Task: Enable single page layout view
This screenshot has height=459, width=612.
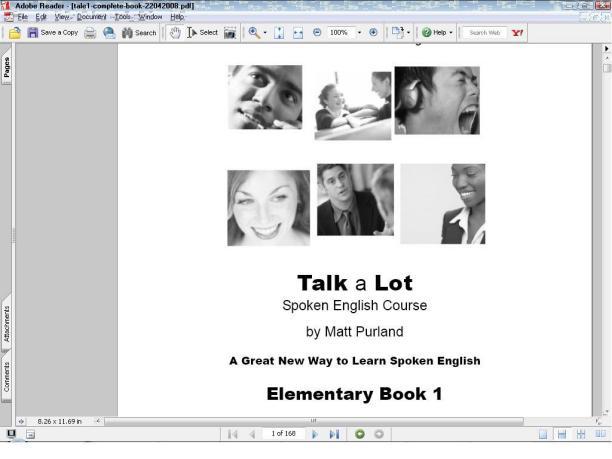Action: pos(543,434)
